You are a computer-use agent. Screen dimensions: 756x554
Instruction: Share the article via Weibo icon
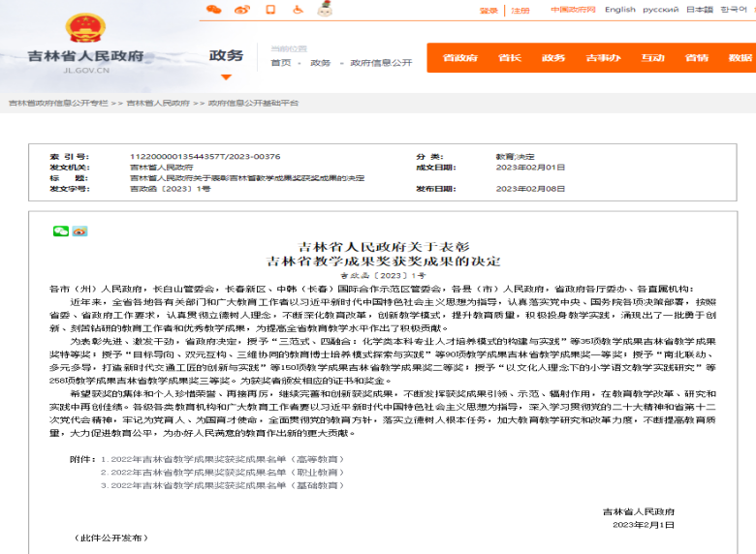coord(79,231)
